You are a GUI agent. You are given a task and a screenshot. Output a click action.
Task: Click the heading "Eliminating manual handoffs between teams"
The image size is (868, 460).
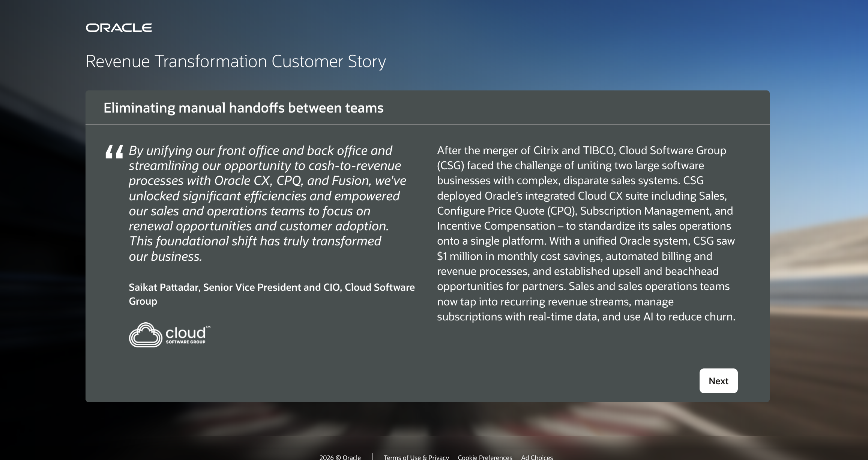(243, 108)
